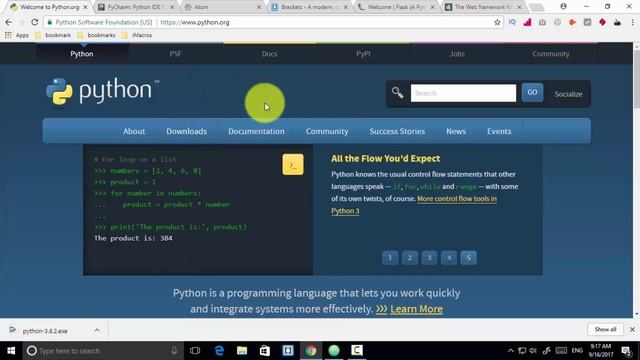Screen dimensions: 640x360
Task: Click Show all downloads button
Action: [605, 329]
